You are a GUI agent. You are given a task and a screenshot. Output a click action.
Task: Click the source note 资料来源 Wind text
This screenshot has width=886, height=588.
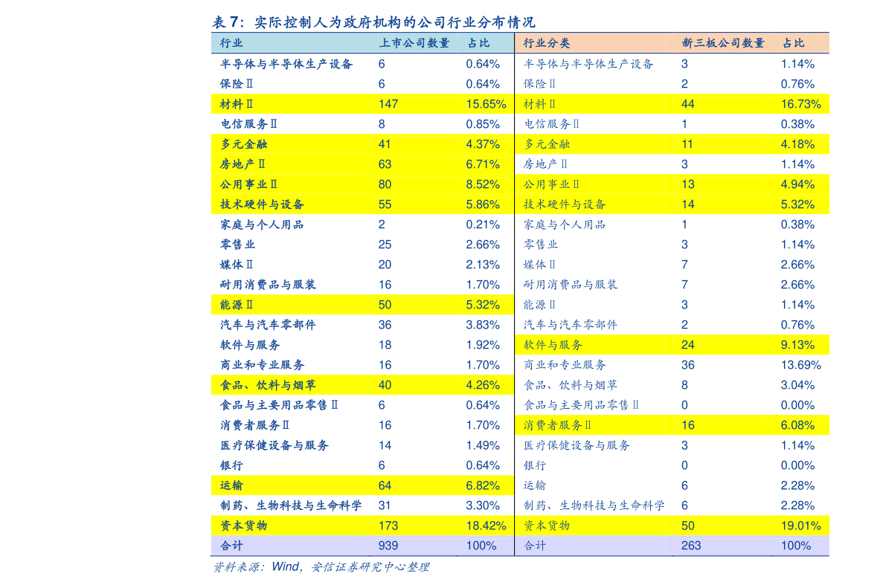pyautogui.click(x=321, y=567)
